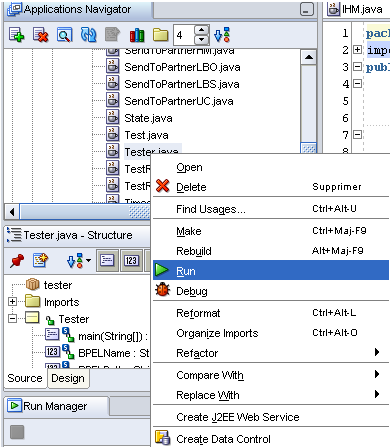Collapse the Tester class node in Structure tree
This screenshot has height=447, width=390.
(12, 319)
